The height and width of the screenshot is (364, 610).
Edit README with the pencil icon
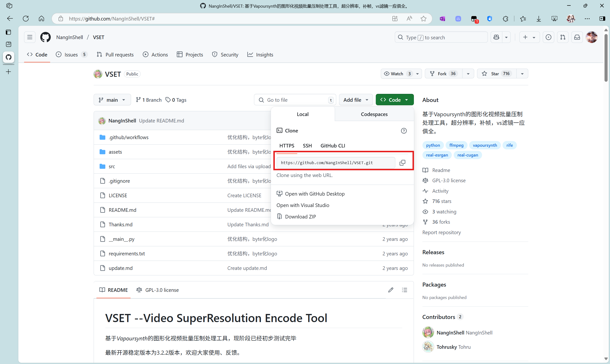[391, 290]
